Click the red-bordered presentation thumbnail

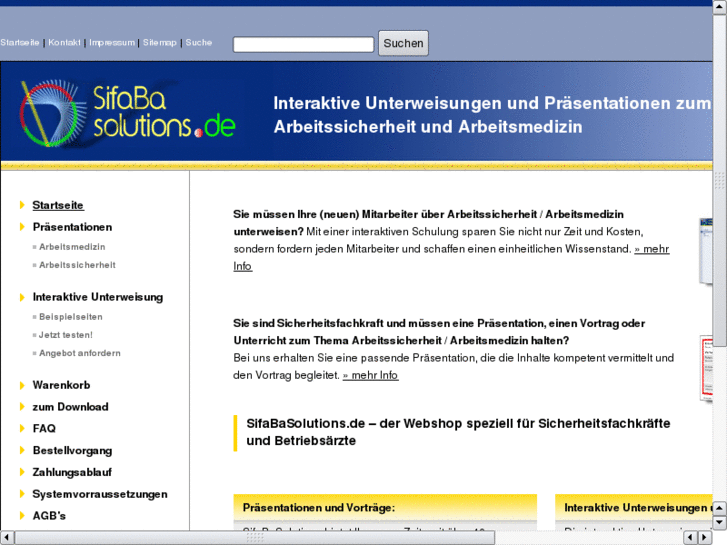[x=706, y=368]
